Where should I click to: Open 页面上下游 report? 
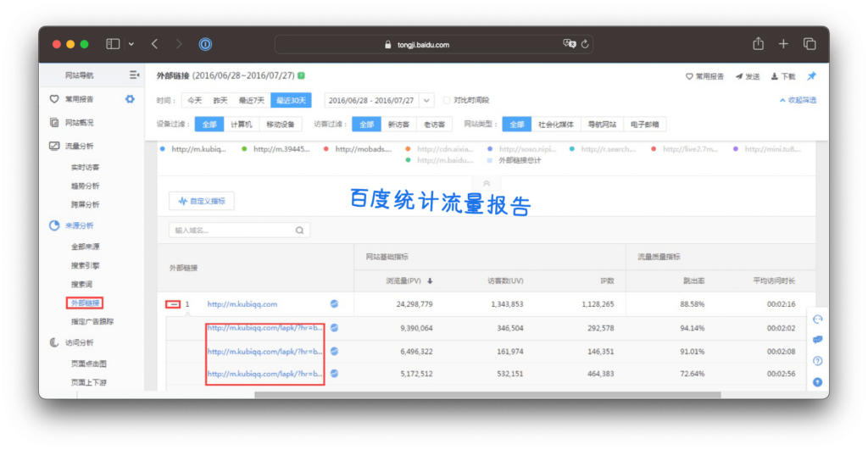[88, 382]
